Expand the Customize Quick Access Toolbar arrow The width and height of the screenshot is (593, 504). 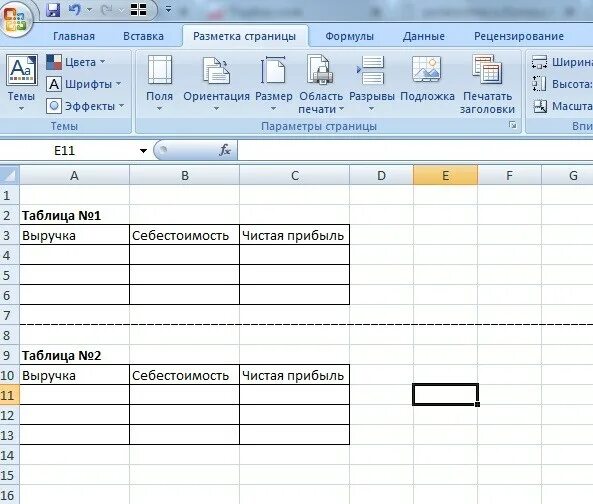point(169,10)
